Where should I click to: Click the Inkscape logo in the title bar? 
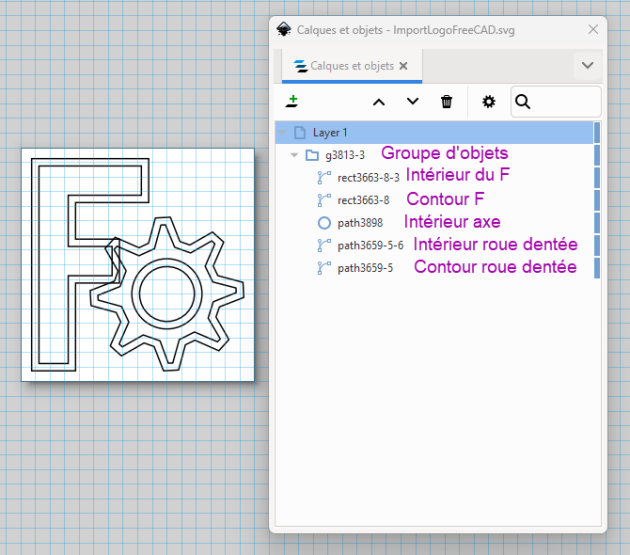coord(283,30)
